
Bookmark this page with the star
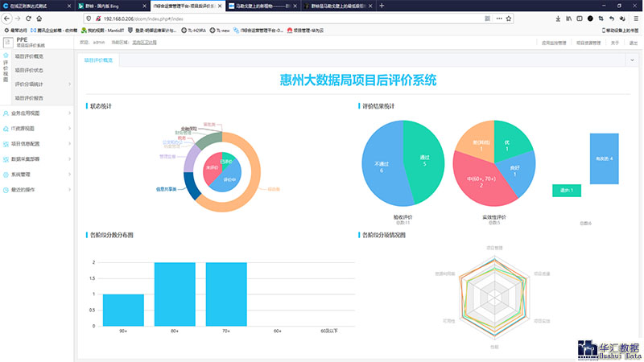click(x=509, y=19)
